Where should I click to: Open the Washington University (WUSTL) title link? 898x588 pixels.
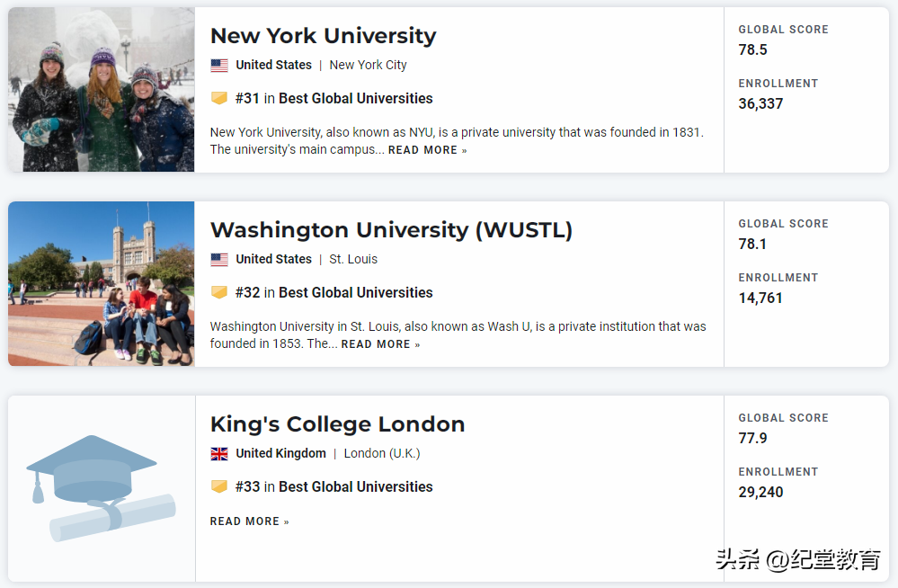[x=391, y=230]
